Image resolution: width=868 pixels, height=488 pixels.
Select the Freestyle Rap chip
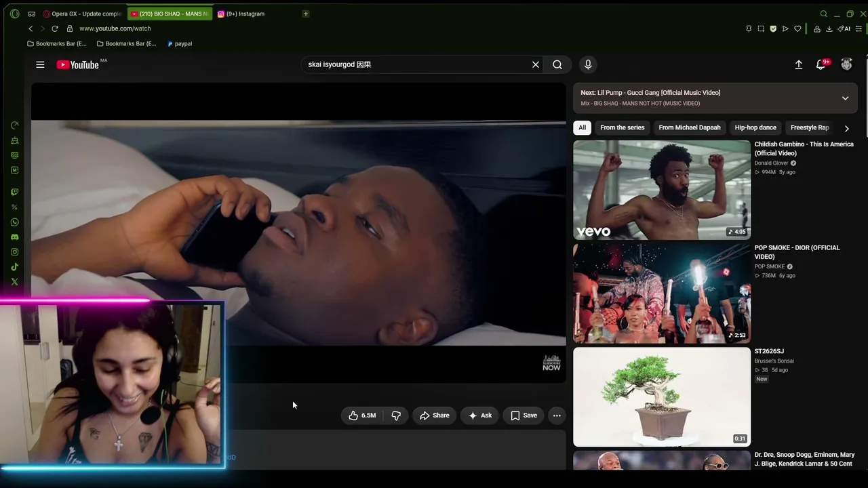(x=810, y=127)
